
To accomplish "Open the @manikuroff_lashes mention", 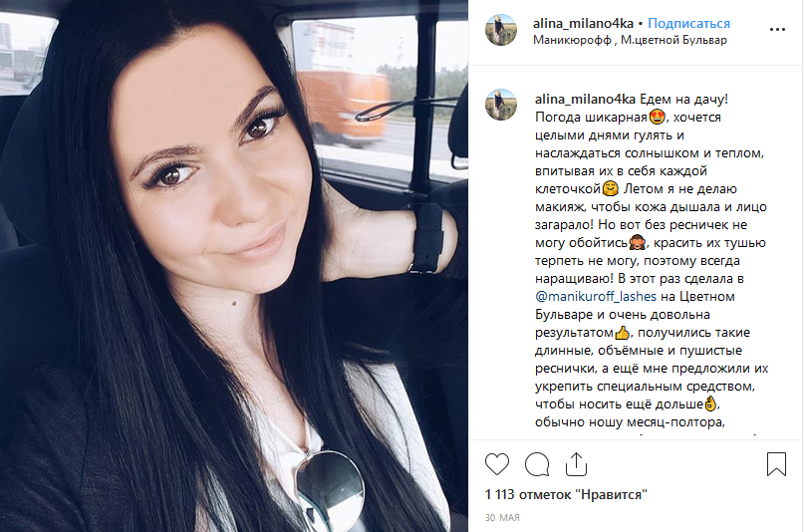I will [596, 296].
